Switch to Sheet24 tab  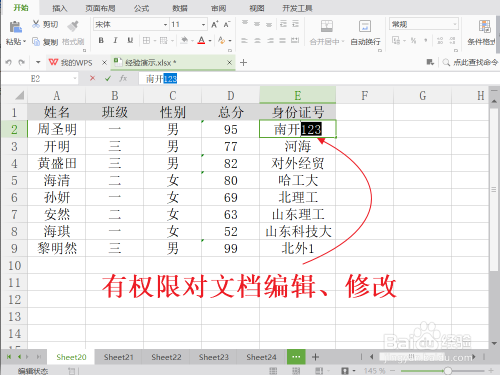pyautogui.click(x=261, y=357)
